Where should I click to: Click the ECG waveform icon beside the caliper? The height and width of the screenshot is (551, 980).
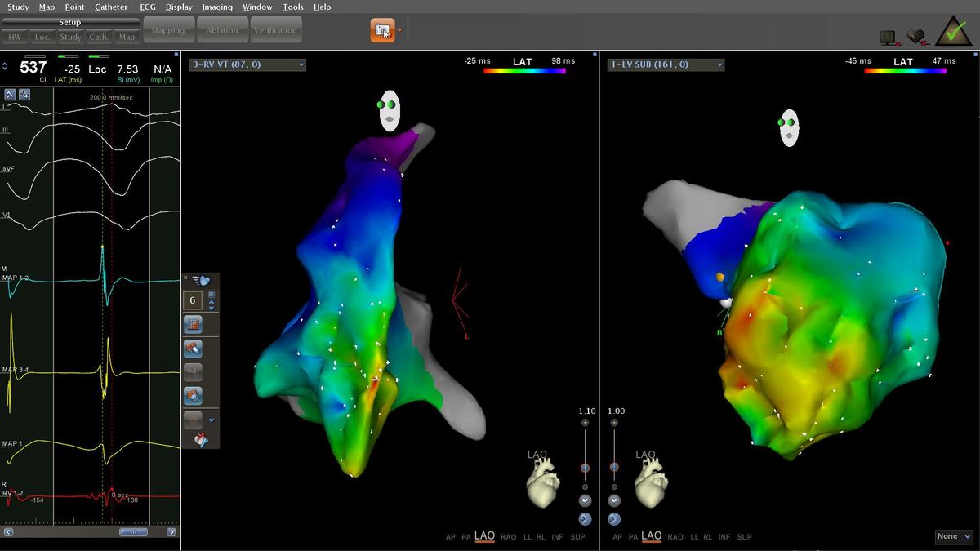[x=24, y=95]
